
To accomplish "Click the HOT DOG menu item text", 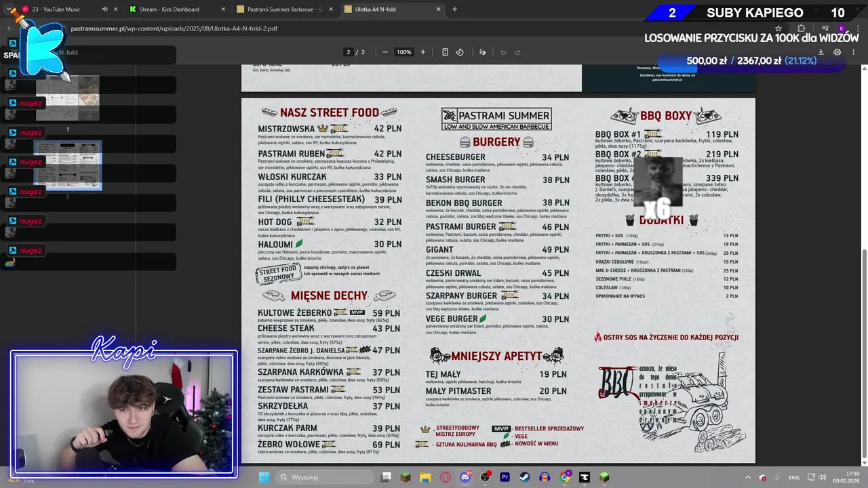I will [x=275, y=222].
